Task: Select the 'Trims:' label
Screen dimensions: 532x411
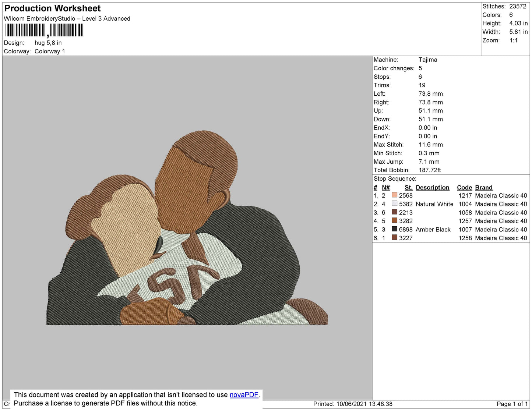Action: [x=382, y=85]
